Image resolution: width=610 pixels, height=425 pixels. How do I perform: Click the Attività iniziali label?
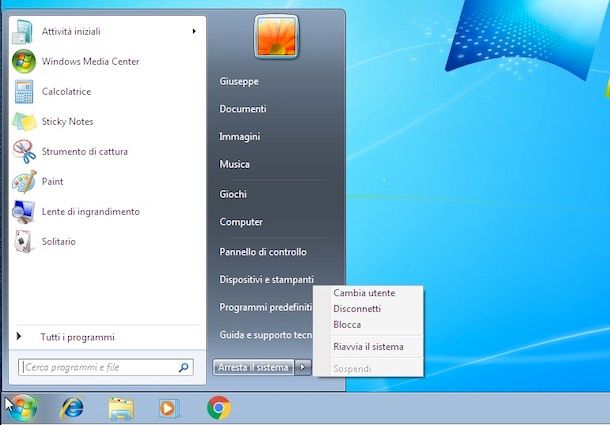pos(71,31)
